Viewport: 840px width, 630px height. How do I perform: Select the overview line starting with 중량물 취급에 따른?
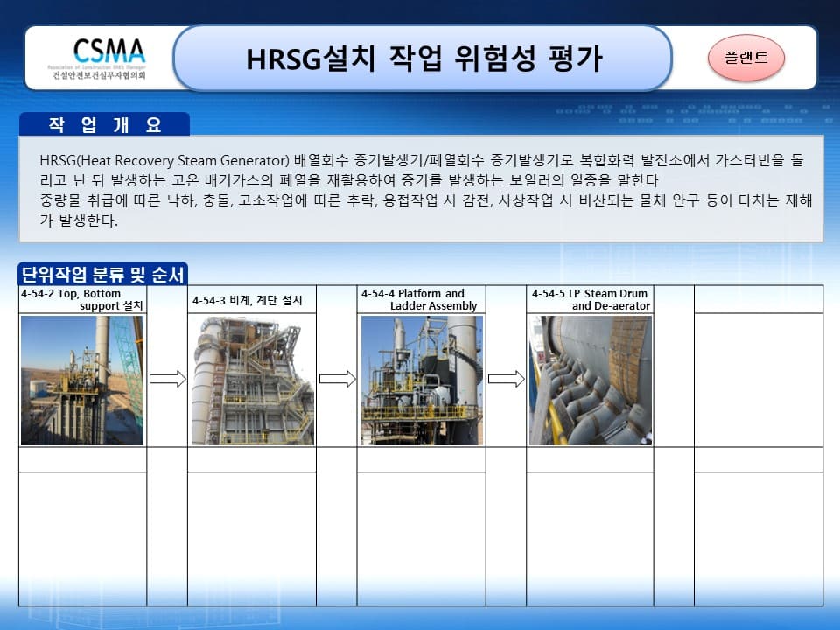[x=426, y=200]
